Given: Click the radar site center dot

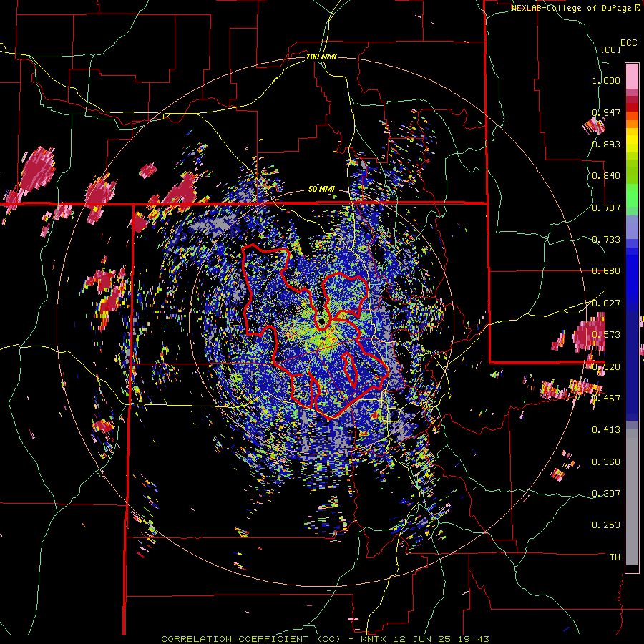Looking at the screenshot, I should pos(323,321).
